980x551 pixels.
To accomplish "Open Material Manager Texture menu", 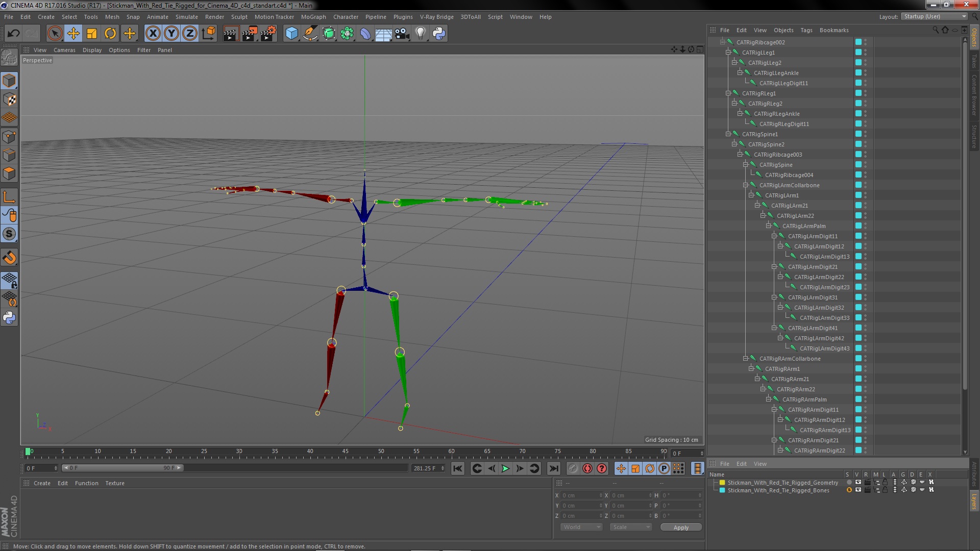I will pyautogui.click(x=115, y=483).
